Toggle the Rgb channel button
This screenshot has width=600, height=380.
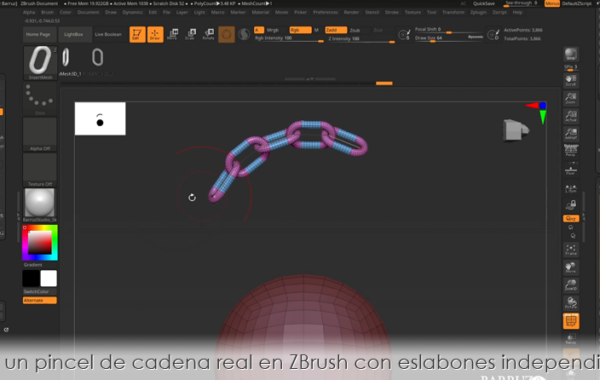click(x=300, y=30)
